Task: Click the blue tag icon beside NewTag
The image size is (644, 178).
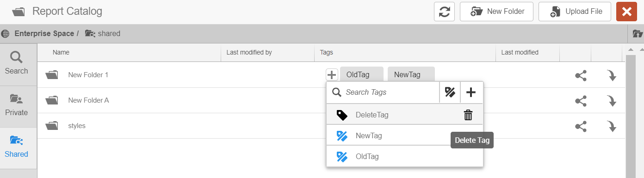Action: click(x=342, y=136)
